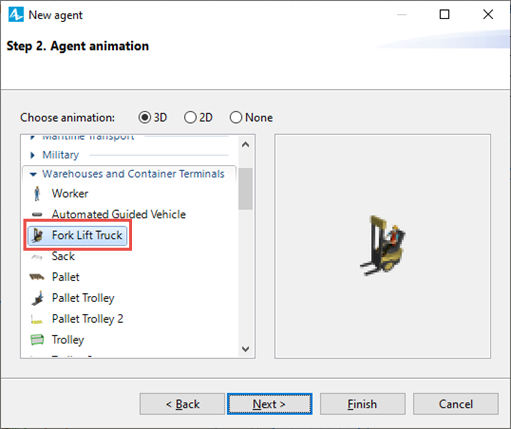Choose the Fork Lift Truck icon
Viewport: 511px width, 429px height.
(x=37, y=236)
